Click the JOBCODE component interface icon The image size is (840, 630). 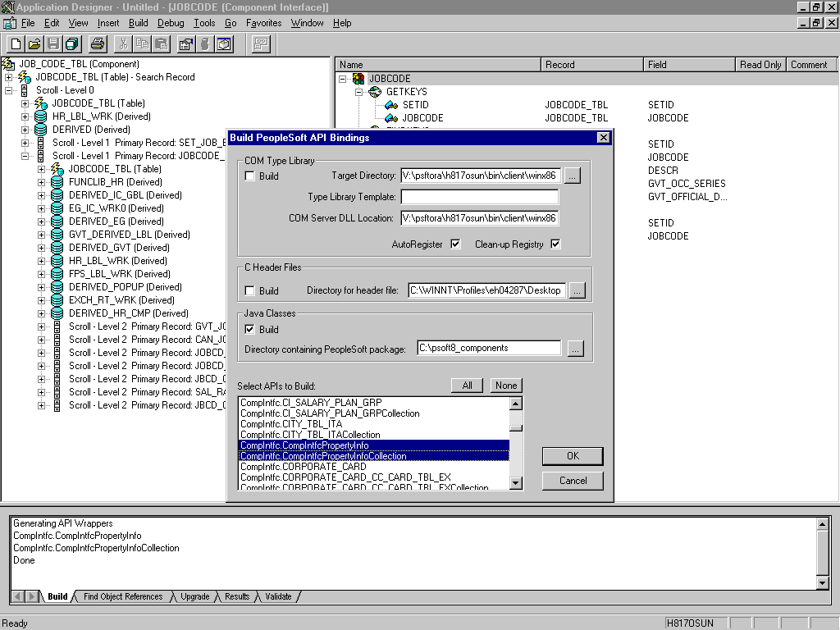coord(358,79)
